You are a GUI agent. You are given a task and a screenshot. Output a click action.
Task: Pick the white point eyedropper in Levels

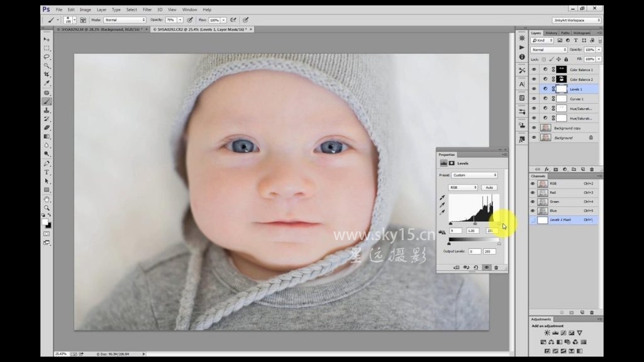click(442, 212)
